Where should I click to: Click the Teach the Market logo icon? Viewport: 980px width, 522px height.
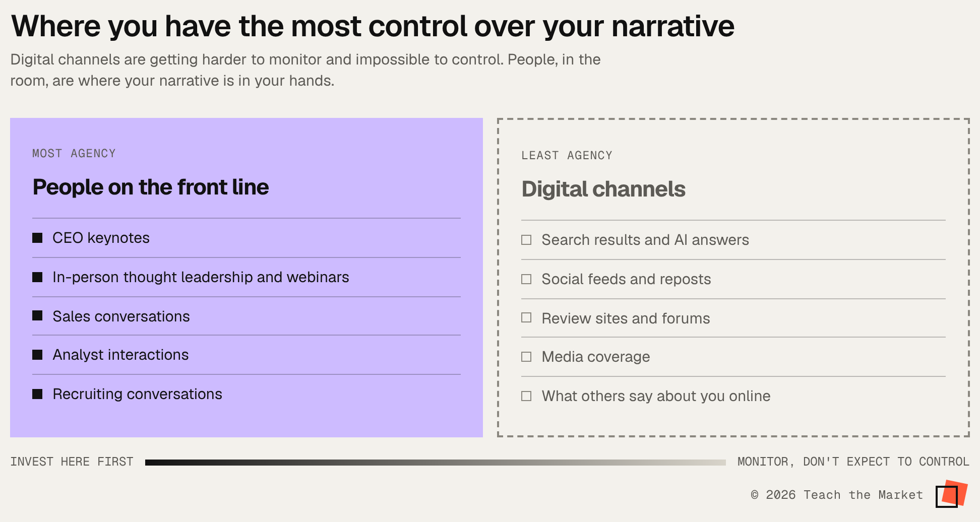coord(952,494)
